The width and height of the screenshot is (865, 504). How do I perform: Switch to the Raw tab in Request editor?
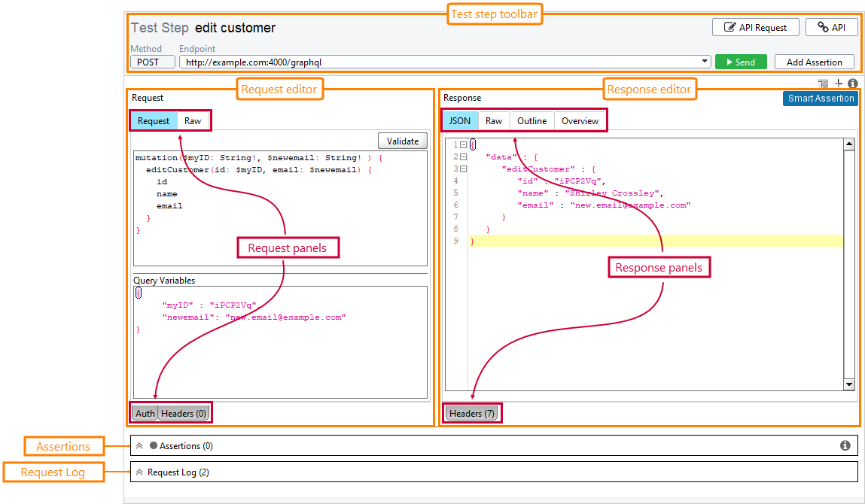click(193, 121)
